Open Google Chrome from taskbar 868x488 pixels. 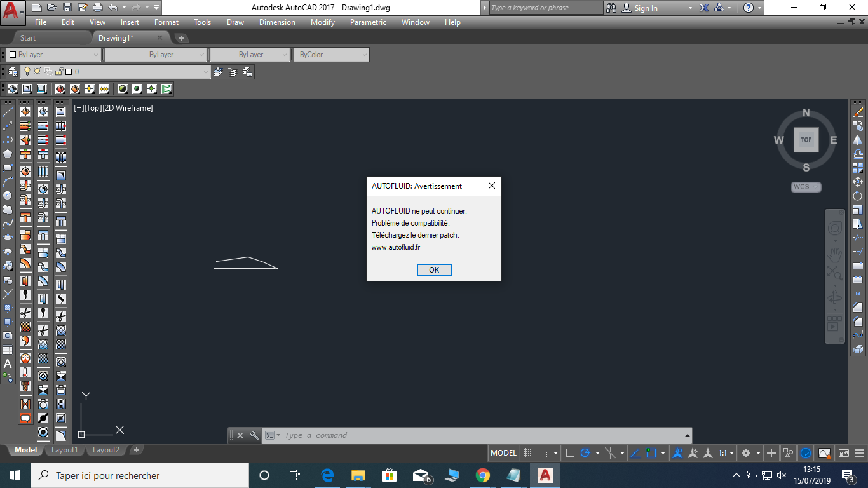483,475
